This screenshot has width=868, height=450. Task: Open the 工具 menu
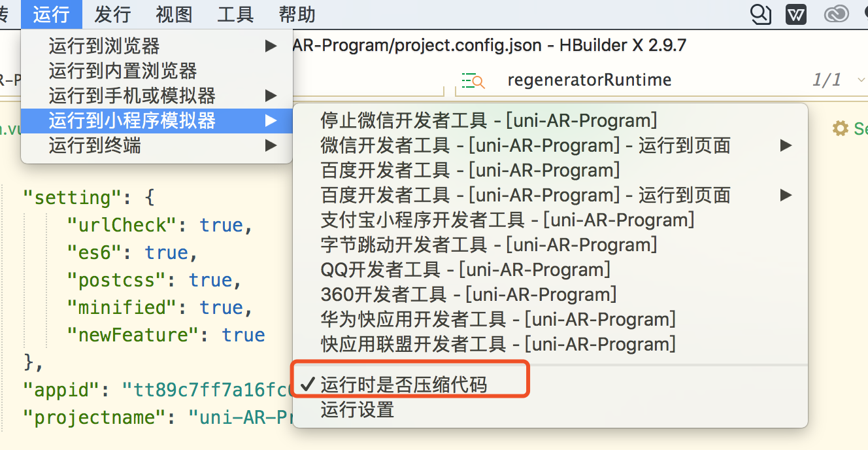coord(235,14)
